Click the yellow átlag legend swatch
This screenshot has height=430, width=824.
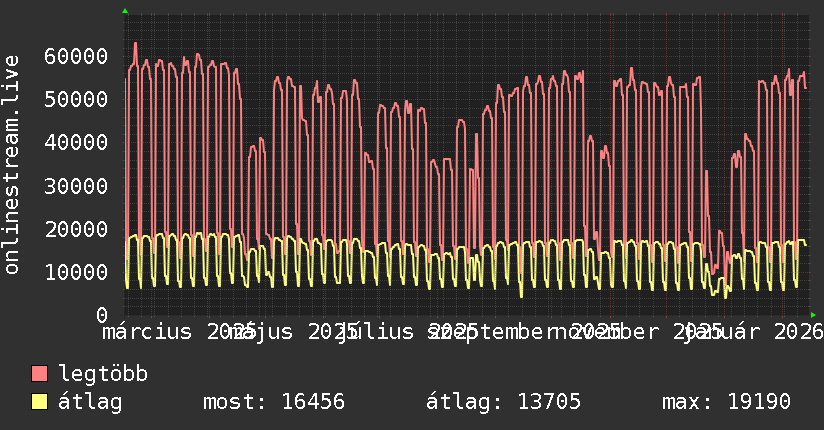tap(39, 402)
